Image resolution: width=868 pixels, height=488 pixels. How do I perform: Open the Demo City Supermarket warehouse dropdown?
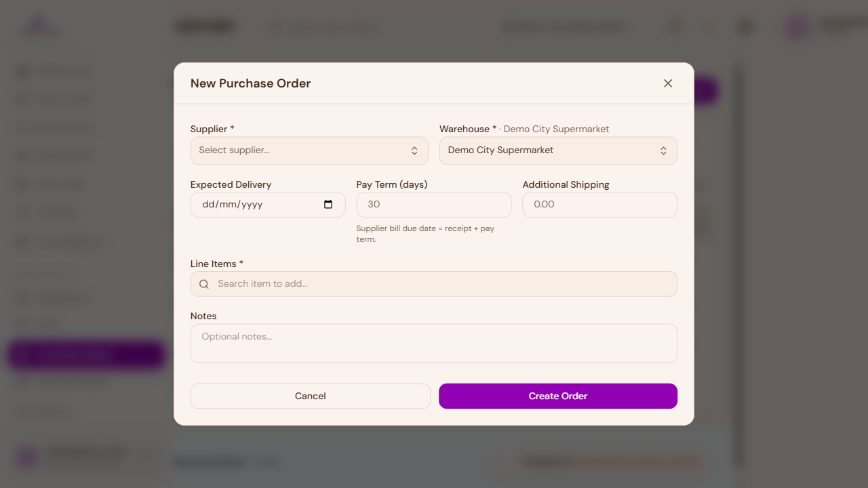click(558, 150)
